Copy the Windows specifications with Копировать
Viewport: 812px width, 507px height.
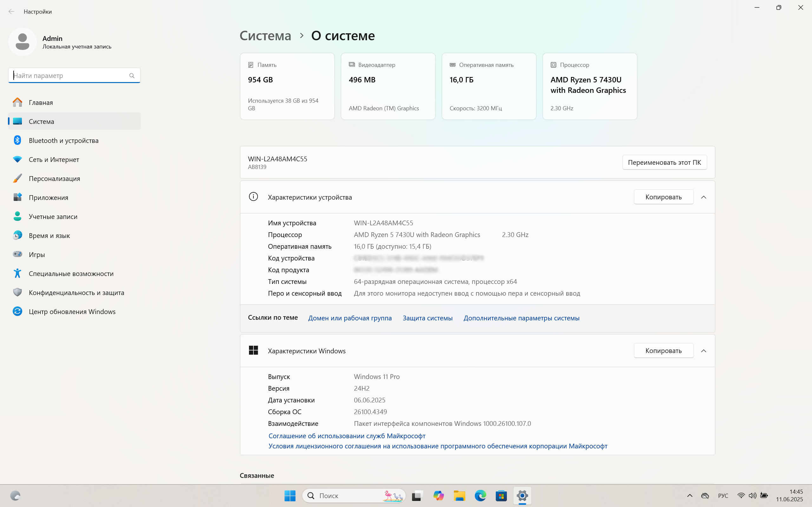coord(663,351)
